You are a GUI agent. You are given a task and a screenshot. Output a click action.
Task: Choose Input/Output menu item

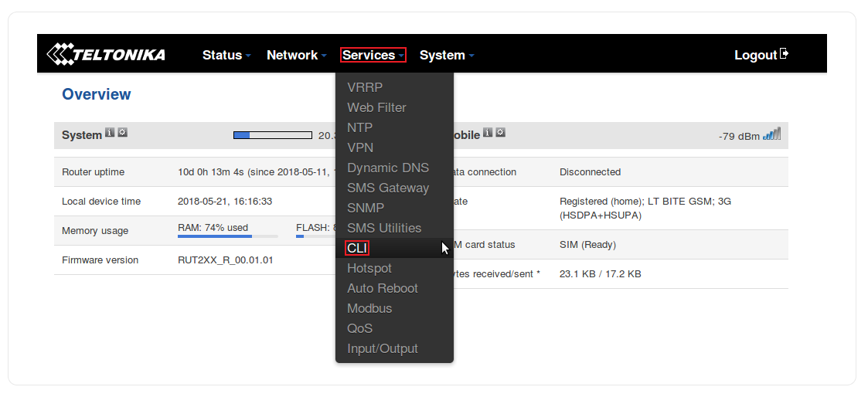point(382,348)
